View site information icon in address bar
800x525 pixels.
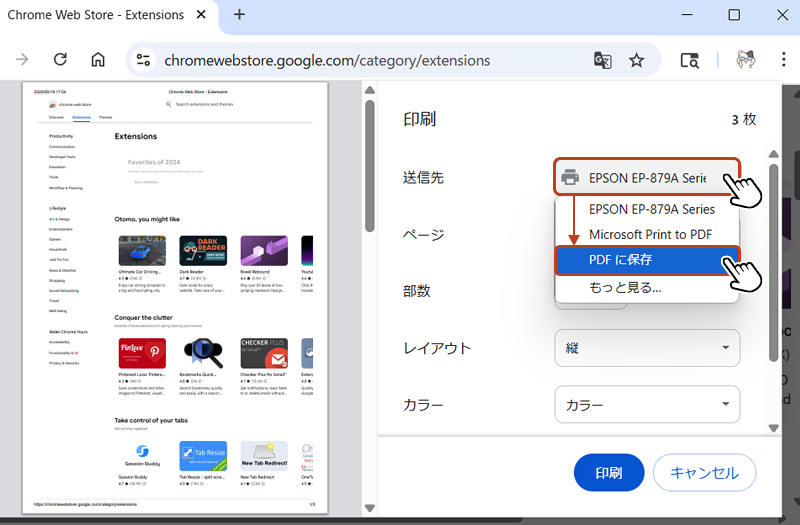click(143, 60)
